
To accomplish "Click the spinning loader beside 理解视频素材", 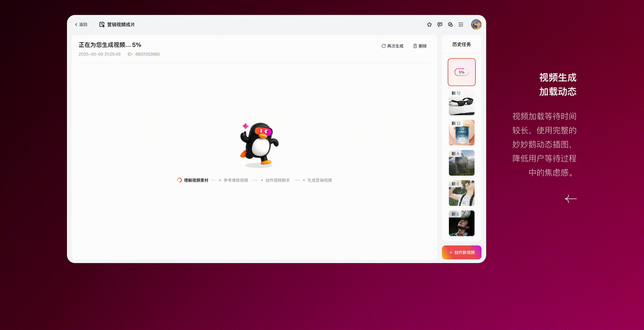I will (179, 180).
